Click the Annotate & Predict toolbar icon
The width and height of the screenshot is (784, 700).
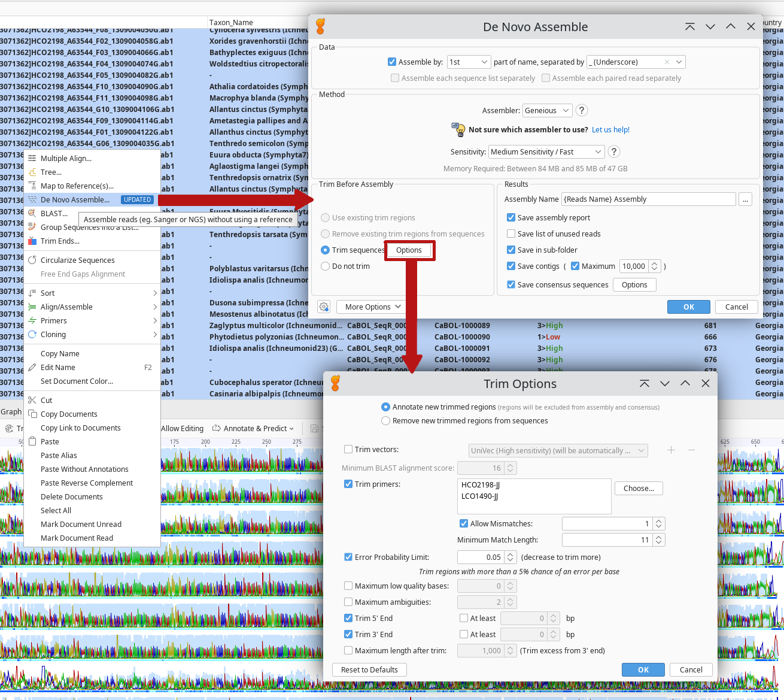pyautogui.click(x=217, y=428)
